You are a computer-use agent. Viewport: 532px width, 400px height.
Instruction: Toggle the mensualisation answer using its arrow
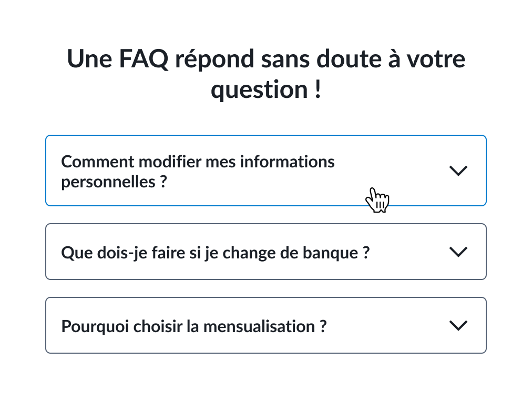point(458,326)
